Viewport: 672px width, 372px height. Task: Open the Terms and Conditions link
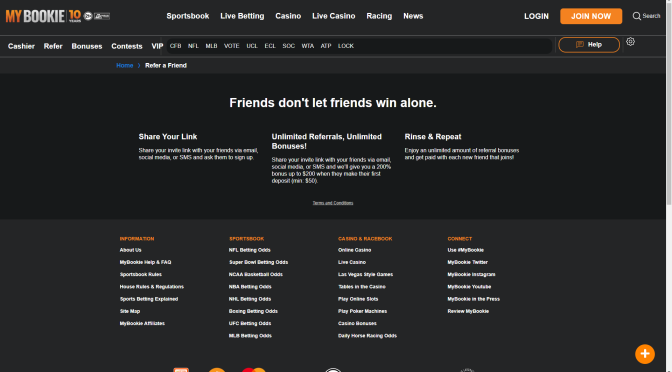tap(333, 203)
